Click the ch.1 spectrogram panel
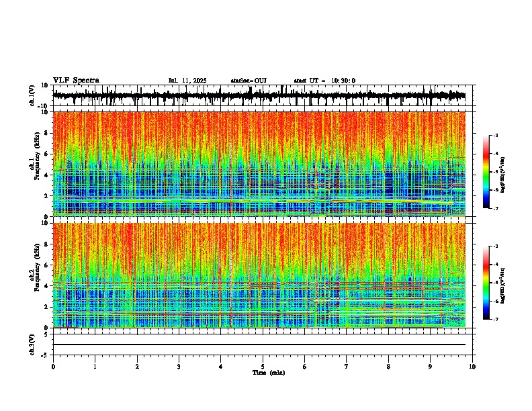This screenshot has width=532, height=411. 259,164
